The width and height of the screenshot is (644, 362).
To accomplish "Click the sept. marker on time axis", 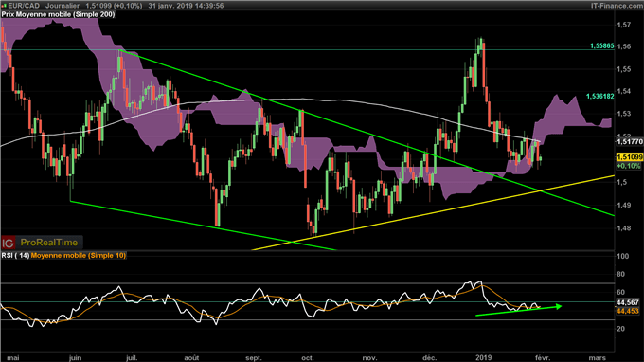I will pos(254,358).
